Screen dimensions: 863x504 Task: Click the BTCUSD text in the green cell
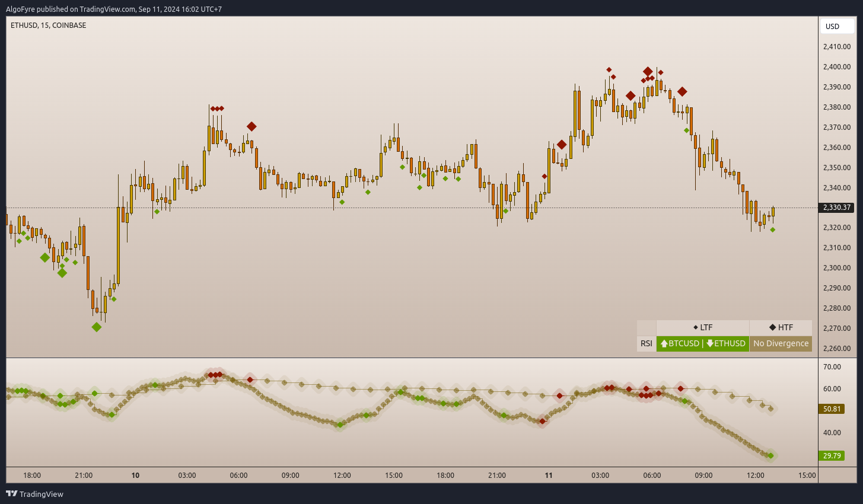click(684, 343)
